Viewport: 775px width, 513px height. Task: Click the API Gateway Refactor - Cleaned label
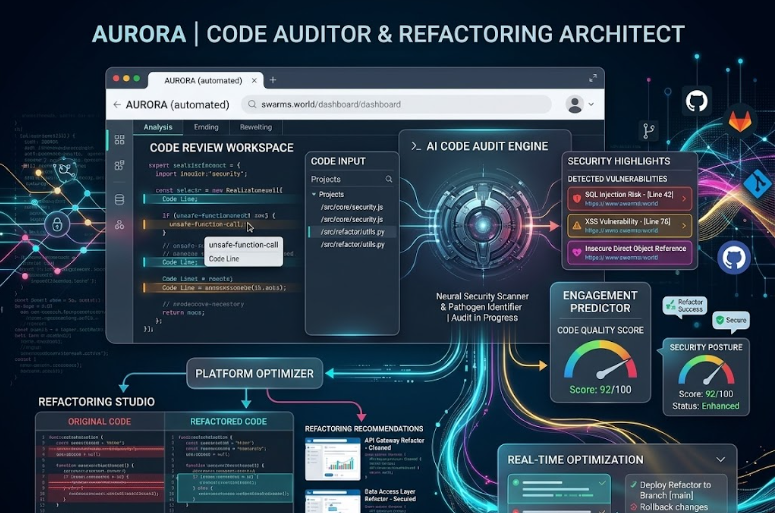pyautogui.click(x=394, y=444)
